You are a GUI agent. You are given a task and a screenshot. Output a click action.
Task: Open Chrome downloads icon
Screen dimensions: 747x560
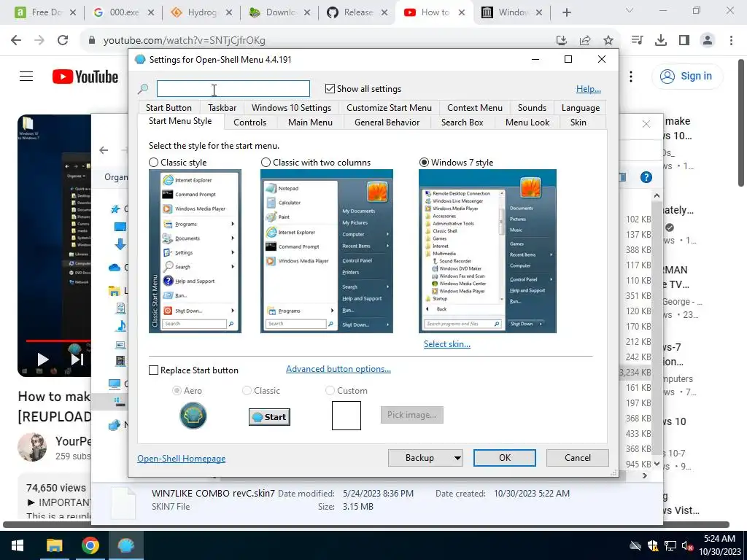(x=660, y=41)
